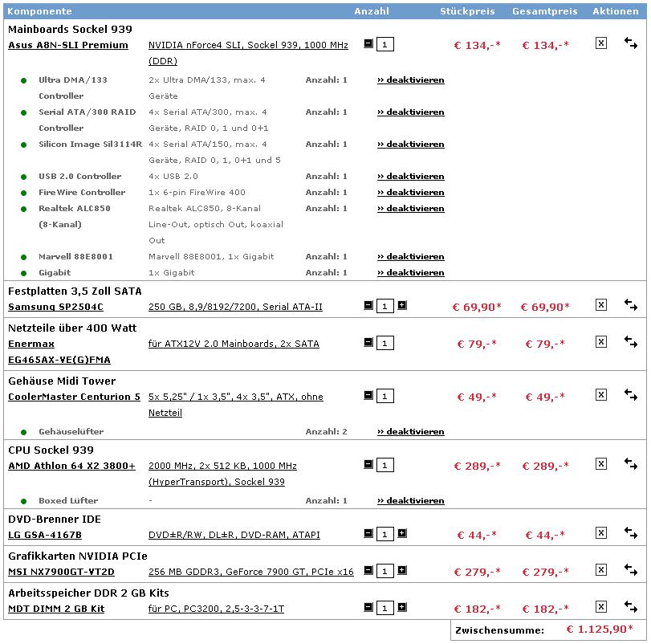Swap the Samsung SP2504C component
This screenshot has height=644, width=651.
[x=631, y=305]
